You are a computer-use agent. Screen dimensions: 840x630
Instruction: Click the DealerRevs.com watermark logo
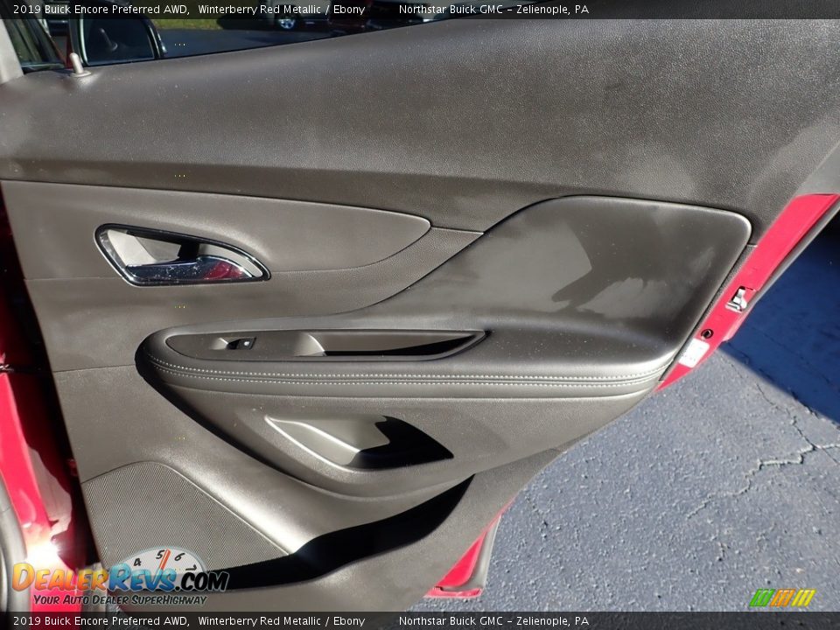point(120,578)
